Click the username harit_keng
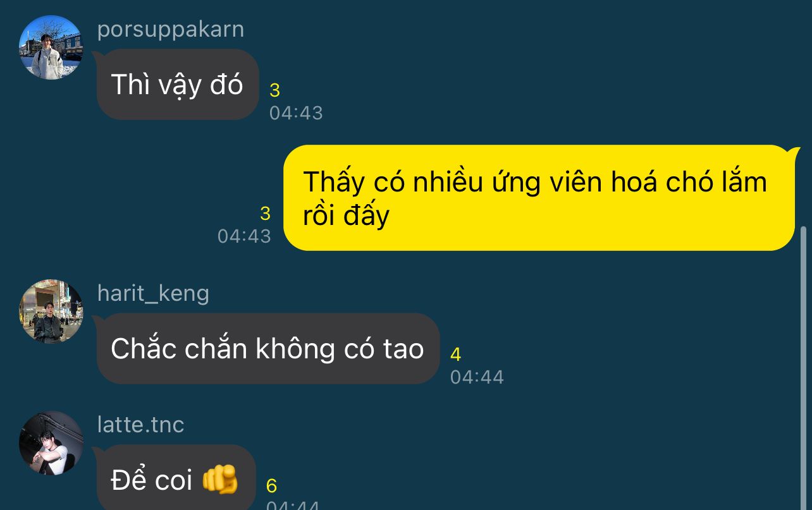Screen dimensions: 812x510 153,293
